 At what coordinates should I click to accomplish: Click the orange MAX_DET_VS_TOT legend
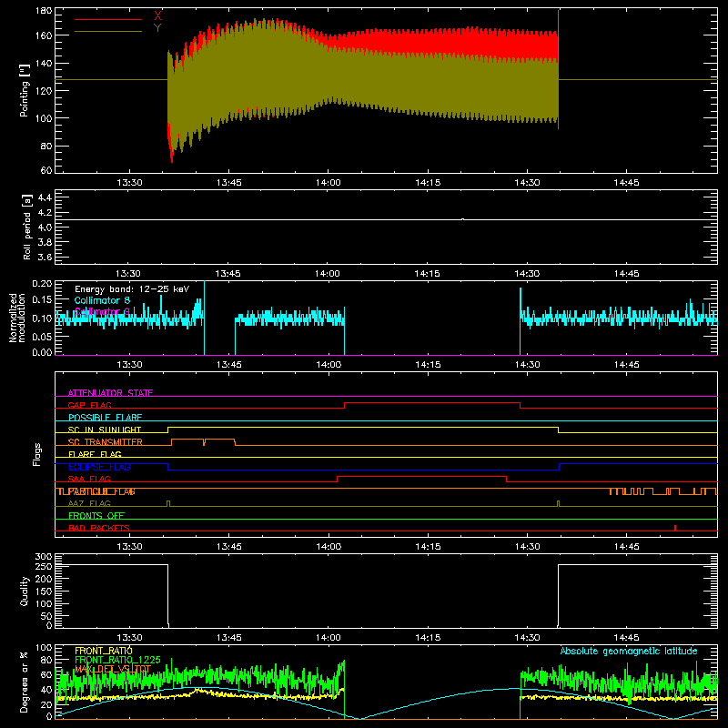(x=113, y=669)
